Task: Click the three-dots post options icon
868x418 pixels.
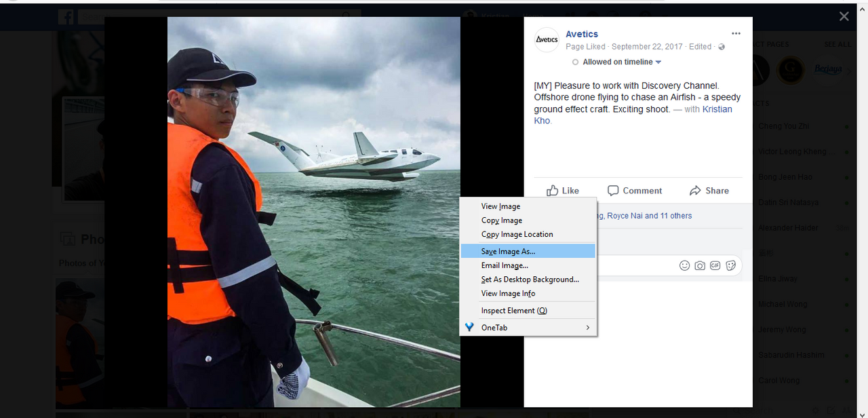Action: tap(736, 33)
